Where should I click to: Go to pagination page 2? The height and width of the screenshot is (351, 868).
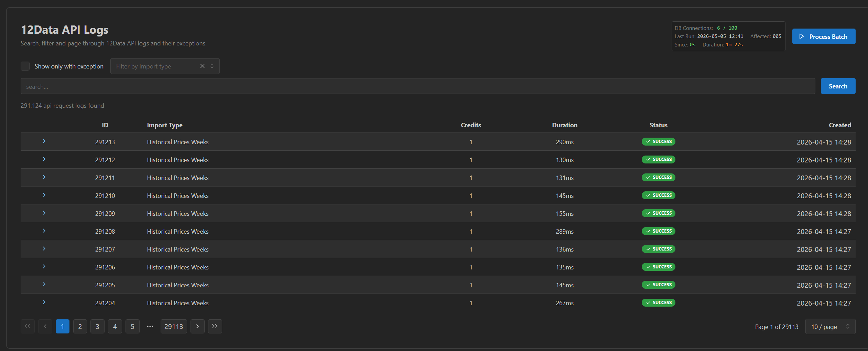tap(80, 327)
